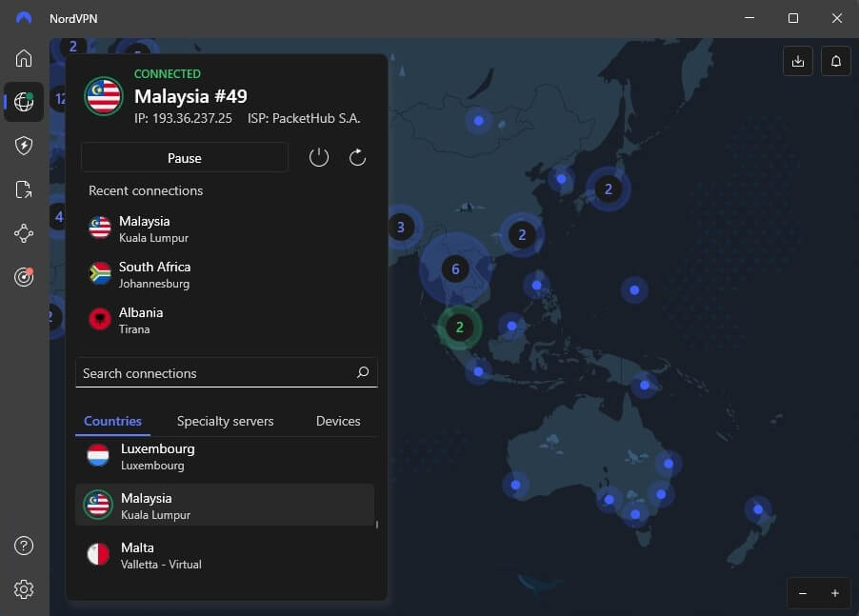Select Luxembourg in the countries list
This screenshot has height=616, width=859.
pos(225,456)
